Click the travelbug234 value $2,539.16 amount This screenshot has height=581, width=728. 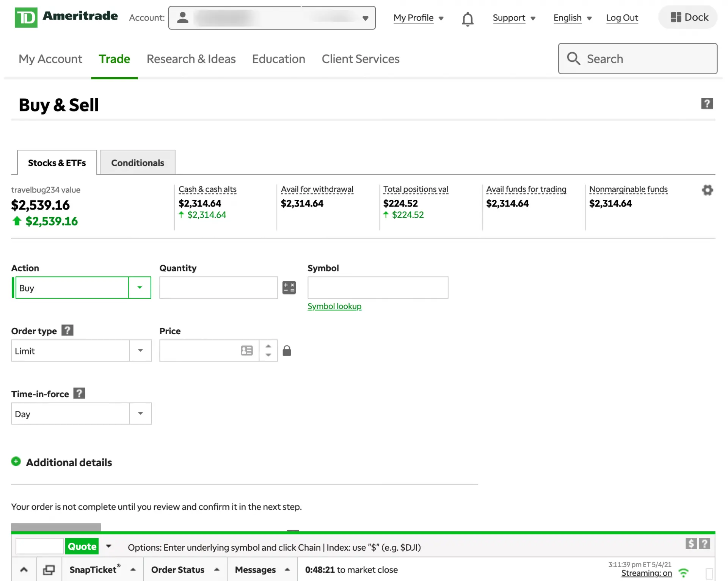41,205
